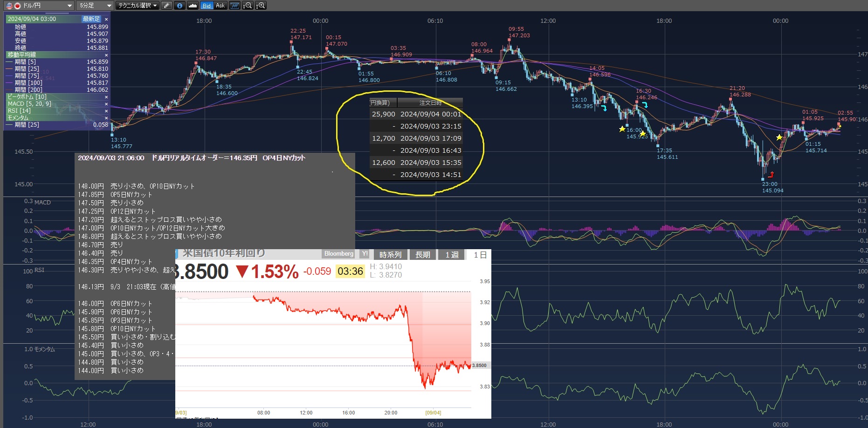Select the 長期 tab on yield chart
868x428 pixels.
click(x=422, y=255)
